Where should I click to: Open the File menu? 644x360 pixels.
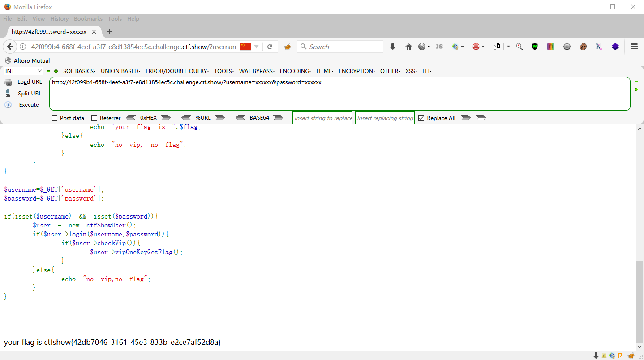[x=8, y=19]
